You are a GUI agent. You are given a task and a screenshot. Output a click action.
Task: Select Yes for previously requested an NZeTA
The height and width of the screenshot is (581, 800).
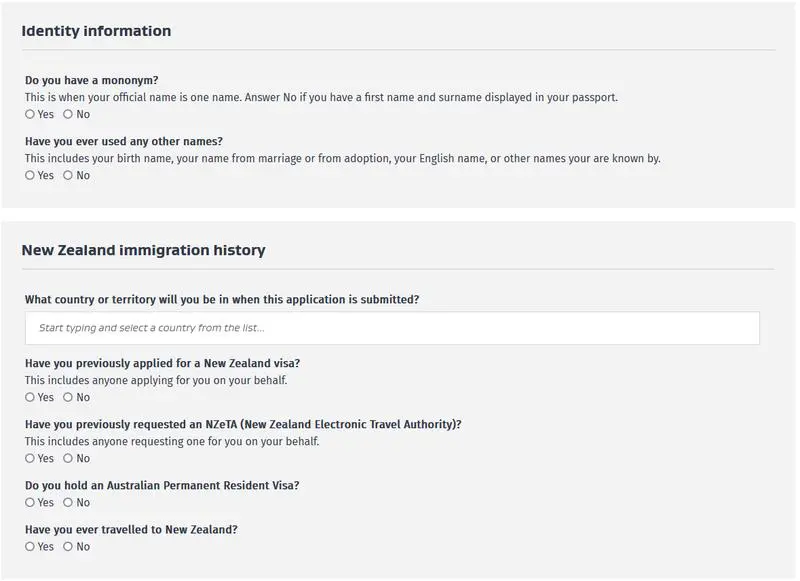30,458
